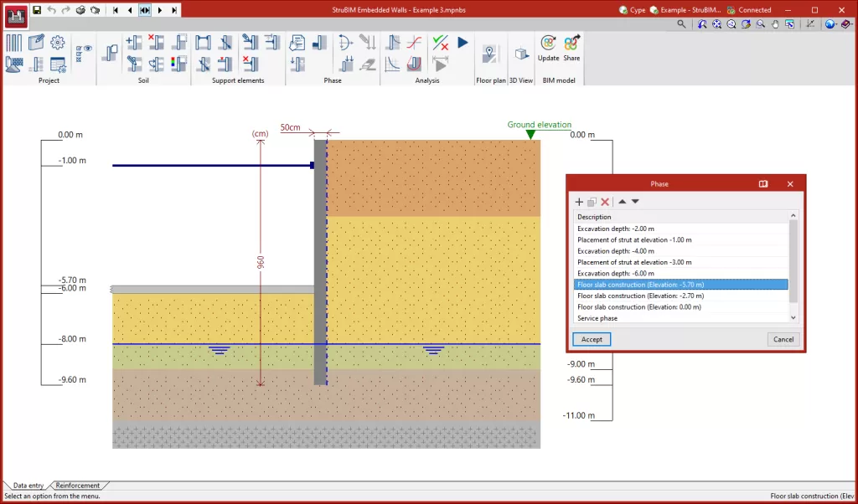Share the BIM model
858x504 pixels.
[571, 48]
